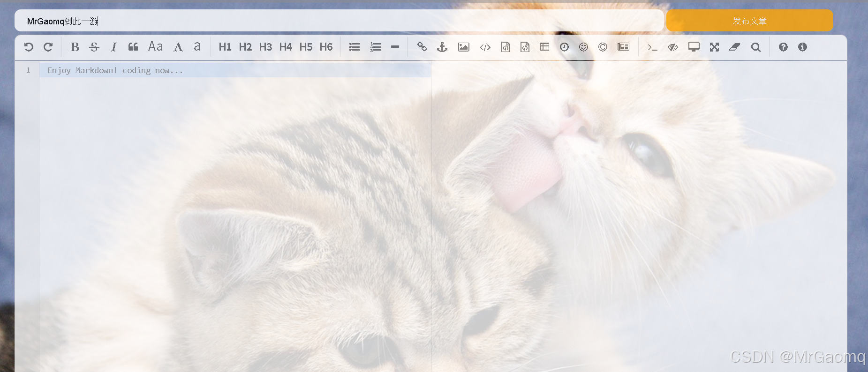
Task: Toggle the live preview with the eye-slash icon
Action: [673, 47]
